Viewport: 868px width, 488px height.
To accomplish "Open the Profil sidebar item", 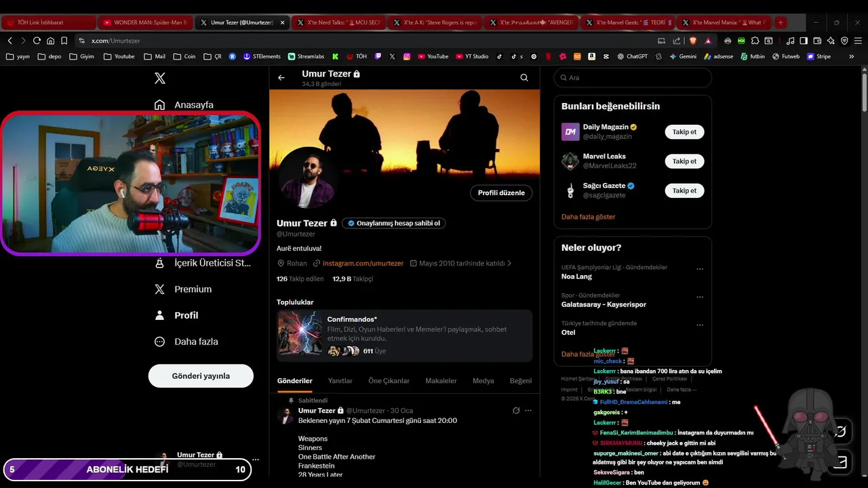I will point(176,315).
